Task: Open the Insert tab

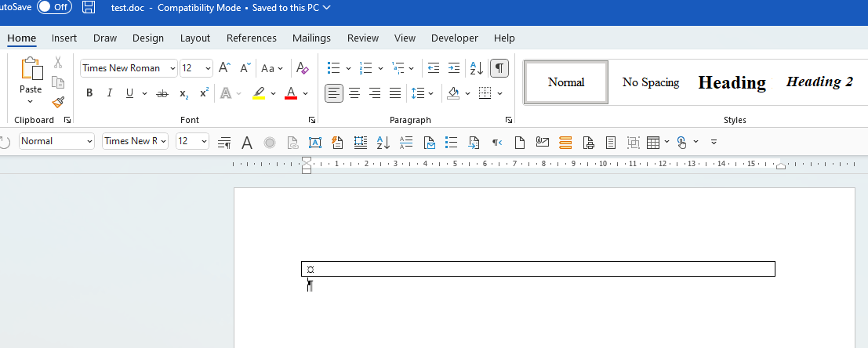Action: 64,38
